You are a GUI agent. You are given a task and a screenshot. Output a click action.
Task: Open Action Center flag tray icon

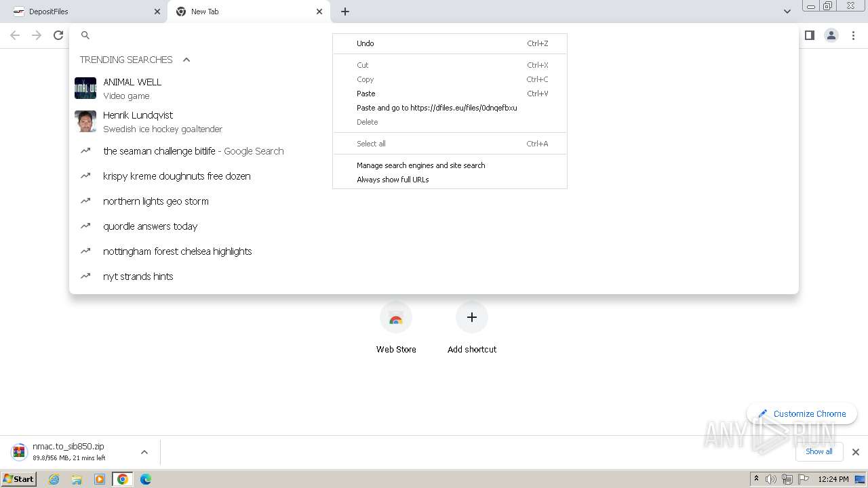pos(804,479)
